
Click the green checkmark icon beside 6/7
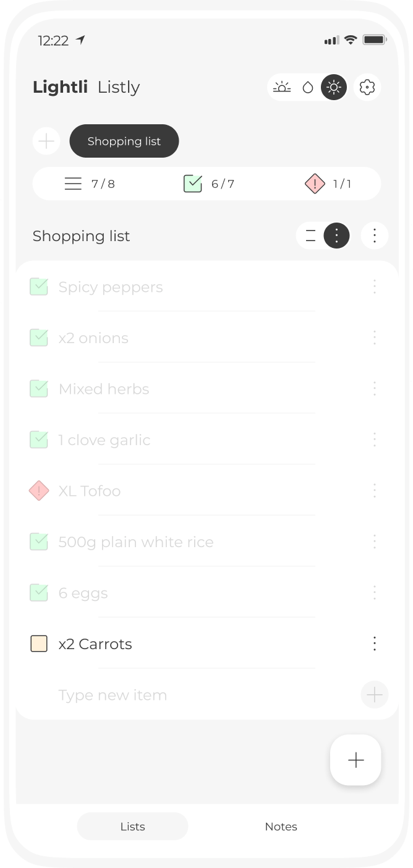point(192,184)
